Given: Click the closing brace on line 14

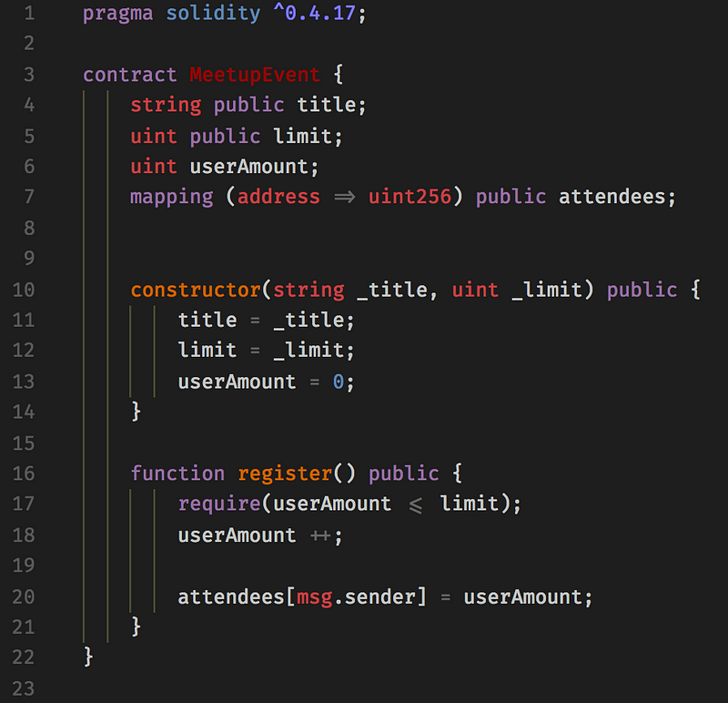Looking at the screenshot, I should (x=136, y=412).
